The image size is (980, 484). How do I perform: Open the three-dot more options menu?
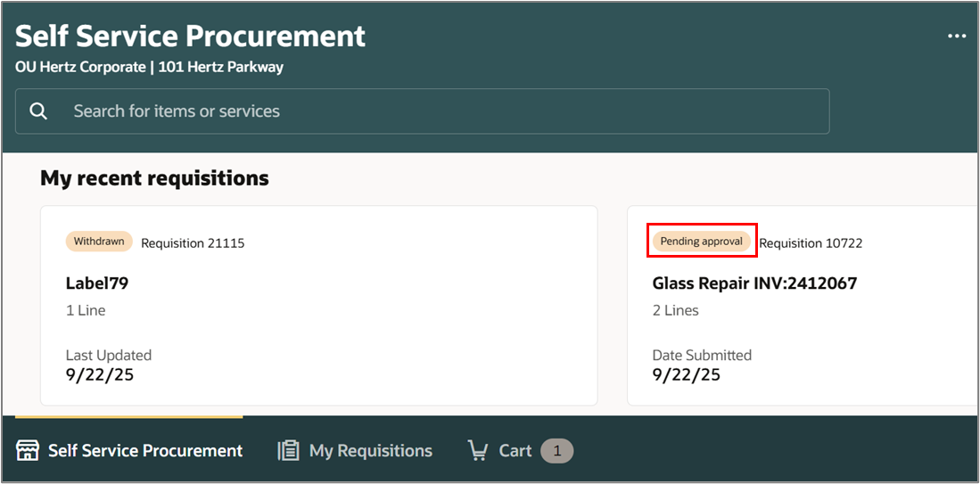957,37
